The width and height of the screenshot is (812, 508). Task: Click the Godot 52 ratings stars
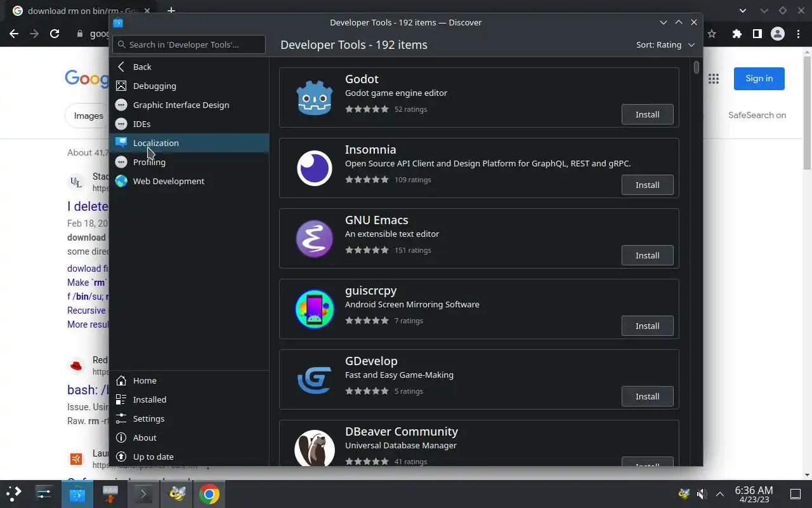367,109
